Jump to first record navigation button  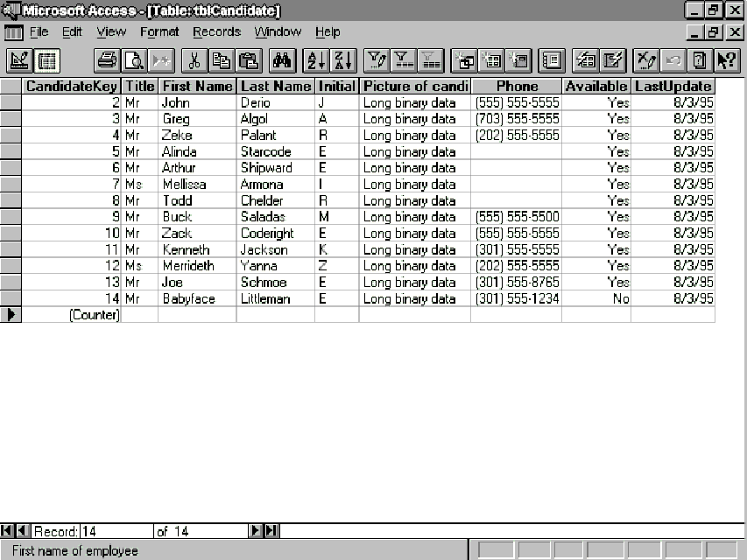[7, 530]
